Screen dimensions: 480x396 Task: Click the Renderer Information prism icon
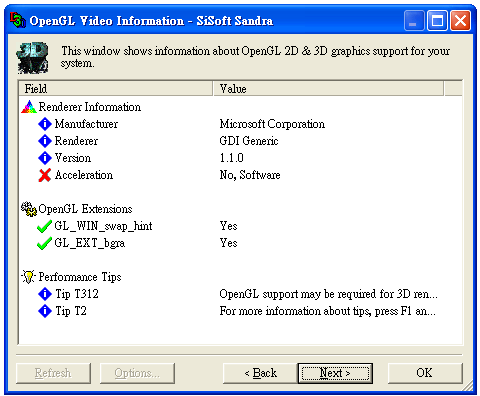29,107
